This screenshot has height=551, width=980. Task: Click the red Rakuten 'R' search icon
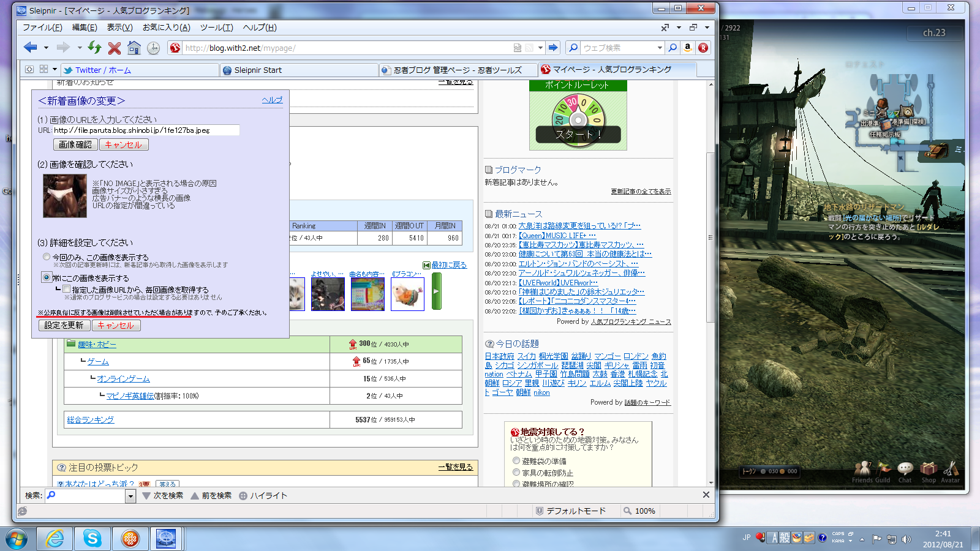click(x=703, y=48)
